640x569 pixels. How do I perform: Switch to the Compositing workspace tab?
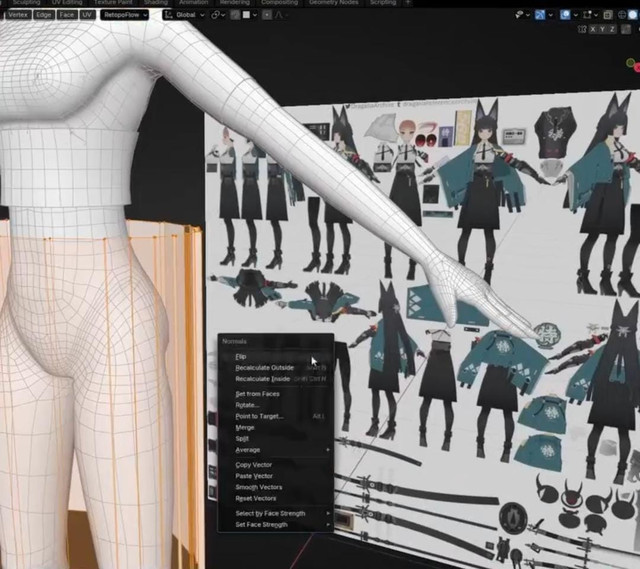(280, 2)
